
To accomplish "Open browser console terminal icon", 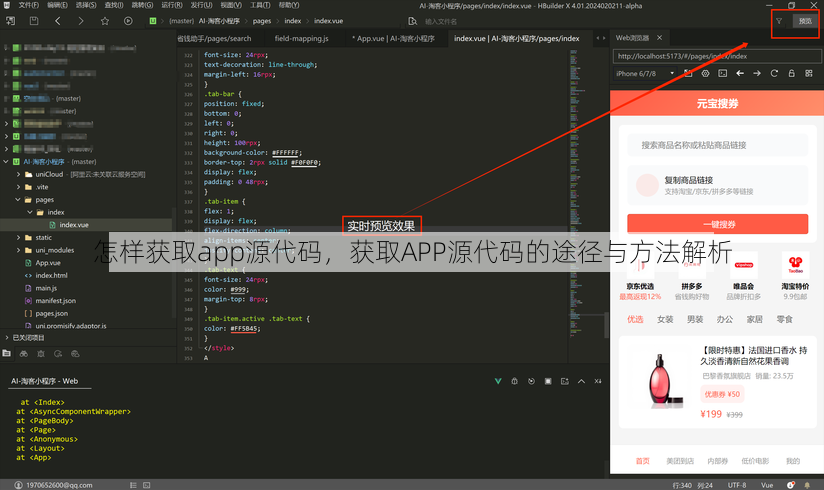I will point(723,73).
